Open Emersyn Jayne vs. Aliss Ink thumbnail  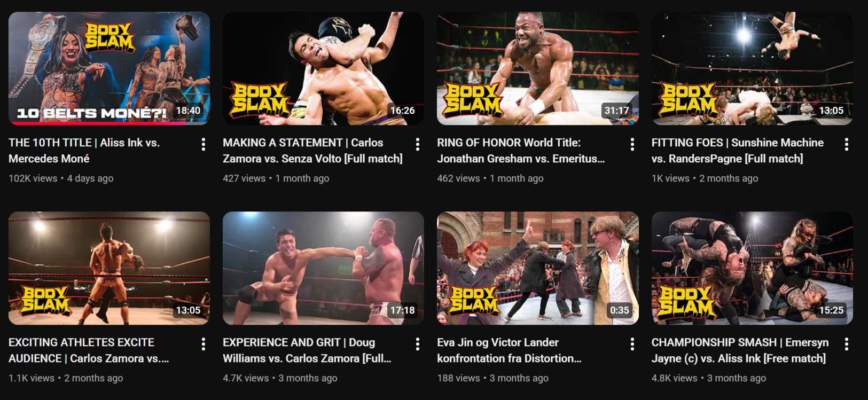(x=752, y=268)
